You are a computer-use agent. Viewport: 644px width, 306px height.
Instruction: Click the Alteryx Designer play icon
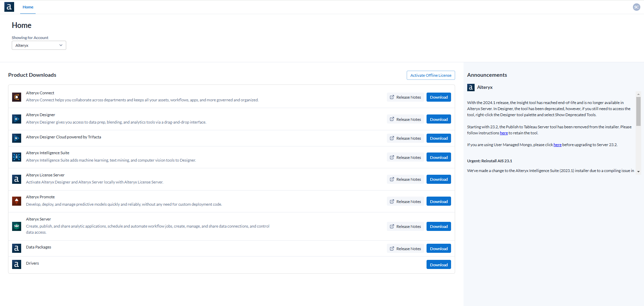coord(16,119)
